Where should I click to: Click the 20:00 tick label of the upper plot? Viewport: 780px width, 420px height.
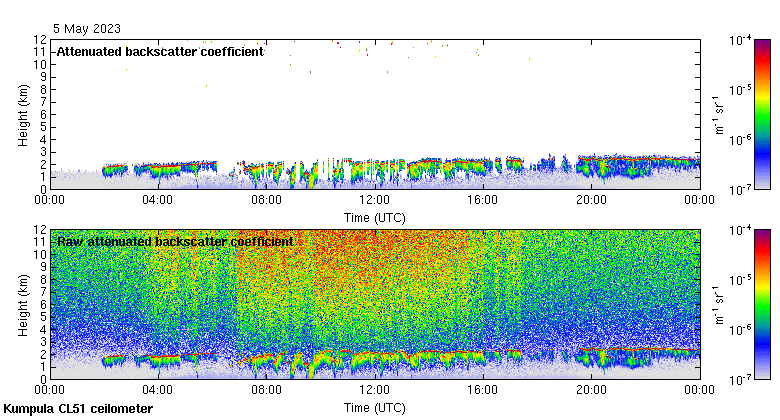(591, 200)
